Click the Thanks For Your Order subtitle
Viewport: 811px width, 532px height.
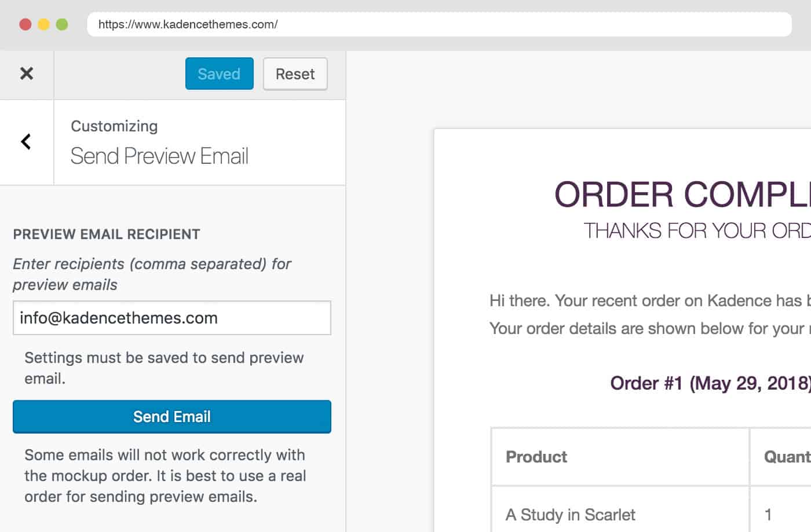pyautogui.click(x=696, y=231)
